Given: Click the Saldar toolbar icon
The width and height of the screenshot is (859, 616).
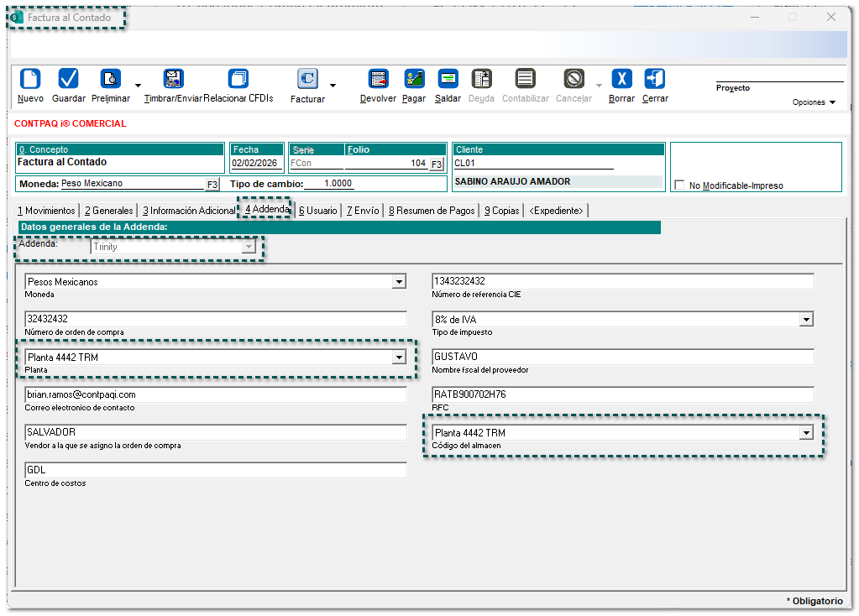Looking at the screenshot, I should coord(448,79).
